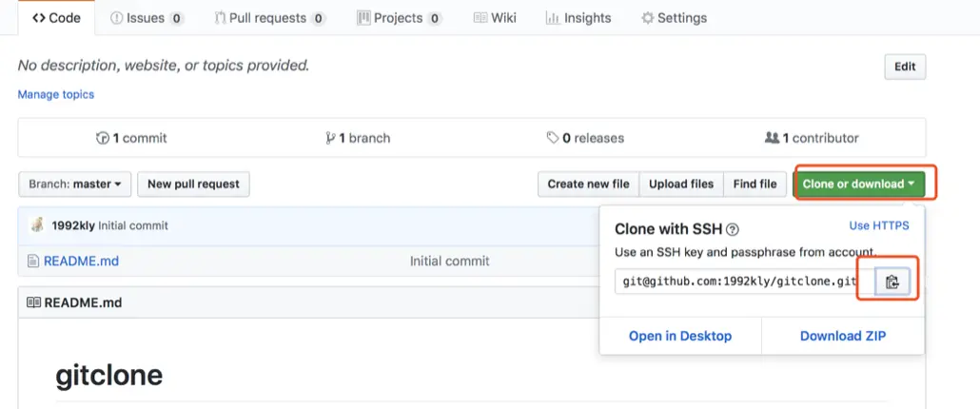Open the Pull requests tab
This screenshot has width=980, height=409.
click(269, 18)
